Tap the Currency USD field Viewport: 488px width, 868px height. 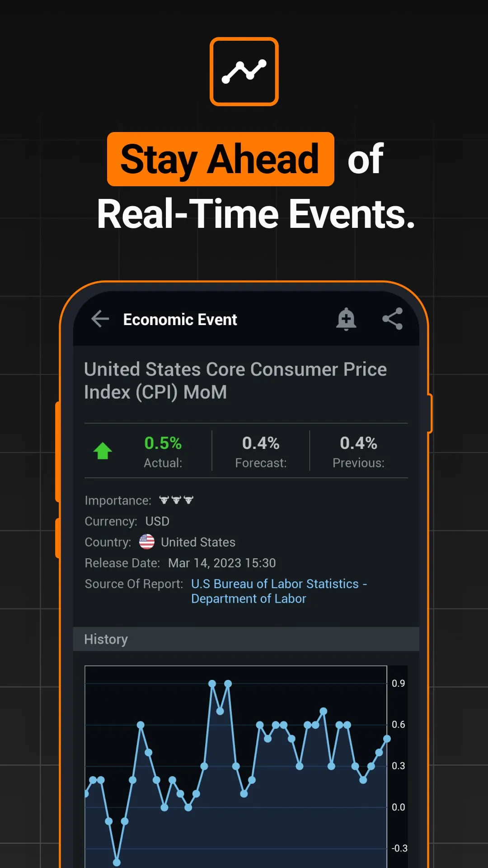(157, 521)
